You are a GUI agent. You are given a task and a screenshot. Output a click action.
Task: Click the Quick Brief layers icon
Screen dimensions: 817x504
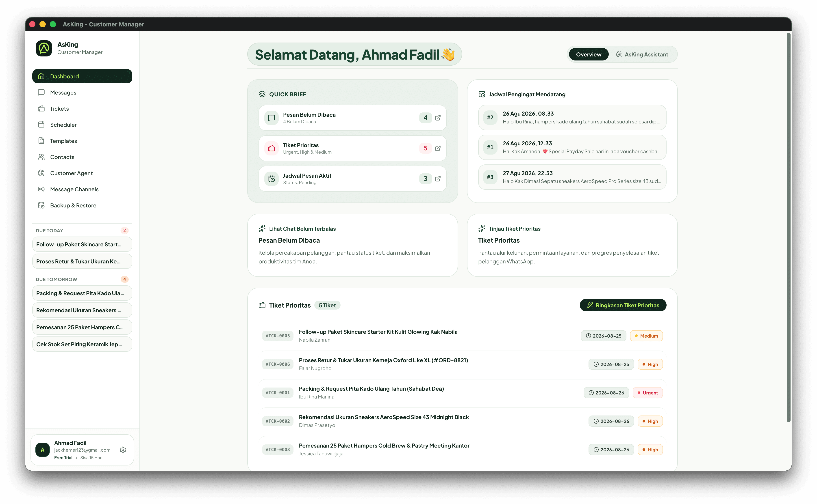pos(262,94)
